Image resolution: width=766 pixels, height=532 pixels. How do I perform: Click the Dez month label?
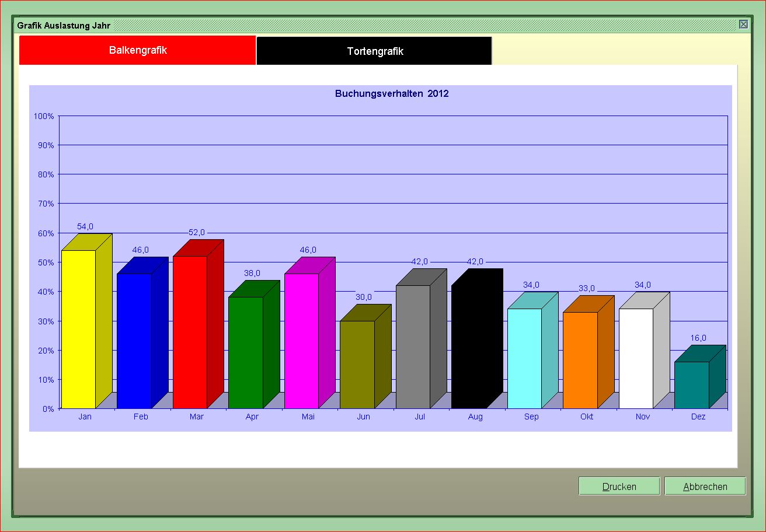click(x=698, y=416)
